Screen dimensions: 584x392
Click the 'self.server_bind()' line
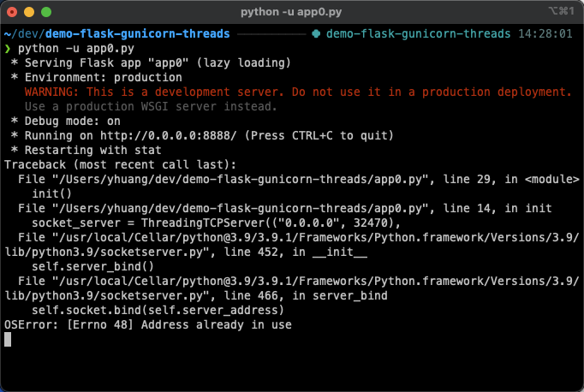(x=92, y=266)
